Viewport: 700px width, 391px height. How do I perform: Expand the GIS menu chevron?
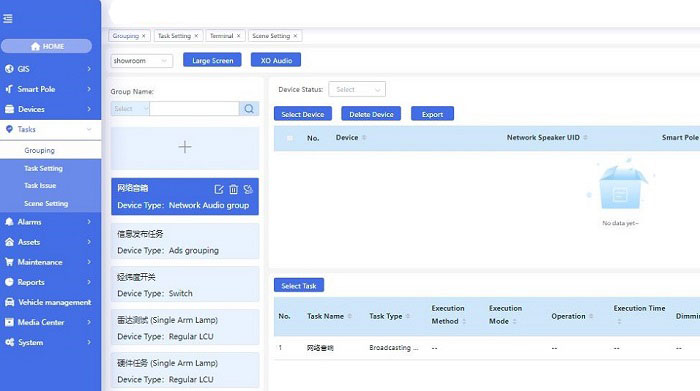pos(89,69)
